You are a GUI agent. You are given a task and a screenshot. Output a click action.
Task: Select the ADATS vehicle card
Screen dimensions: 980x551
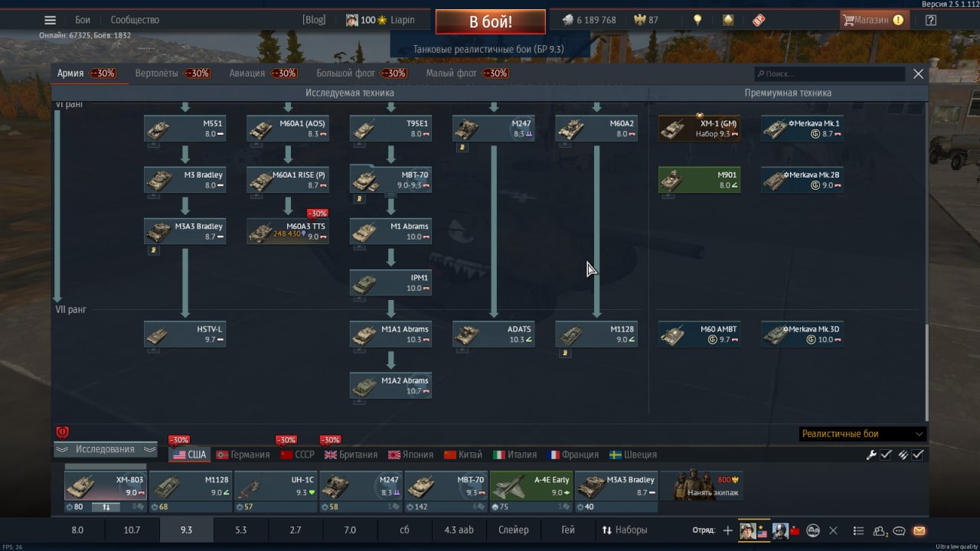click(x=493, y=334)
